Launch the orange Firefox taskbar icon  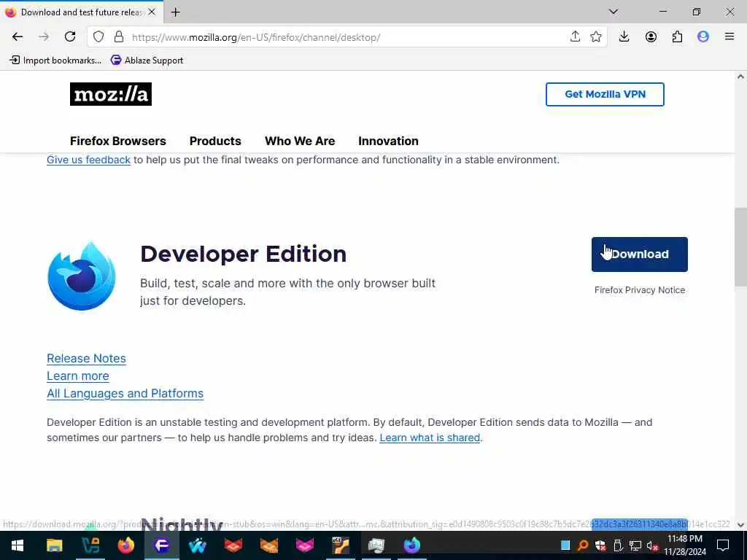click(x=125, y=545)
